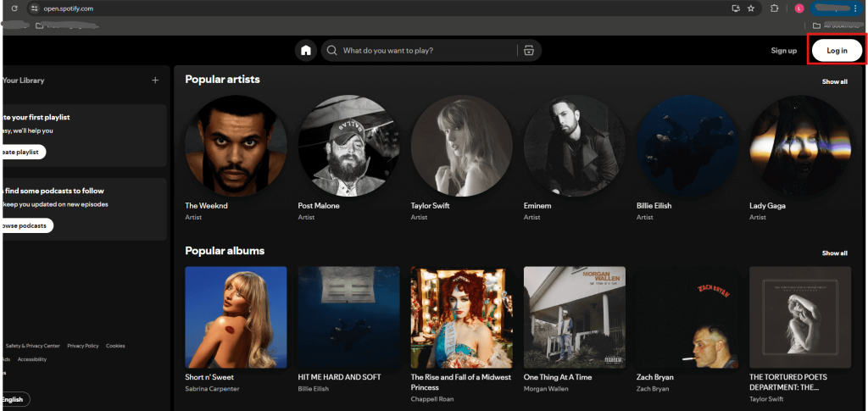Image resolution: width=868 pixels, height=411 pixels.
Task: Click Chappell Roan artist link
Action: 431,399
